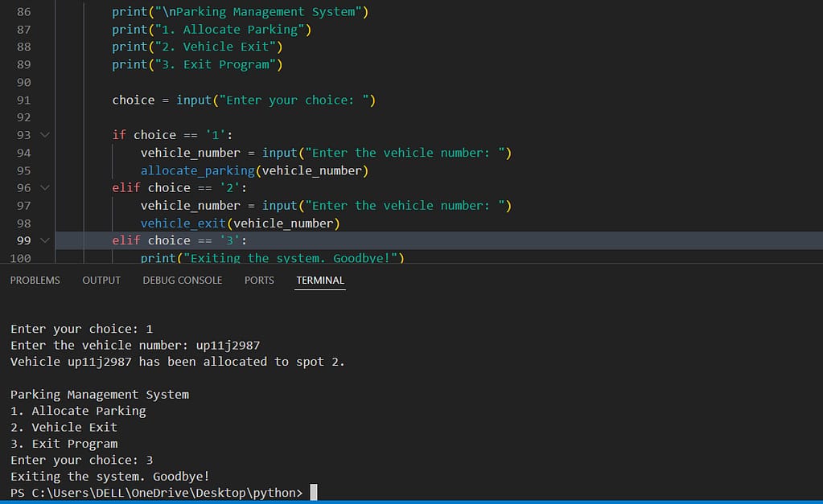Click 'Parking Management System' heading in terminal output
This screenshot has height=504, width=823.
(x=98, y=394)
